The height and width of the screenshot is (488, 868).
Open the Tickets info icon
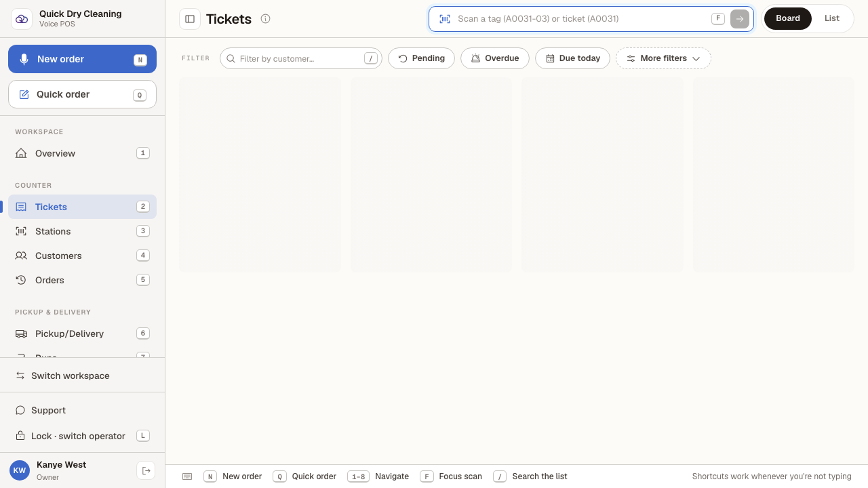(x=266, y=19)
